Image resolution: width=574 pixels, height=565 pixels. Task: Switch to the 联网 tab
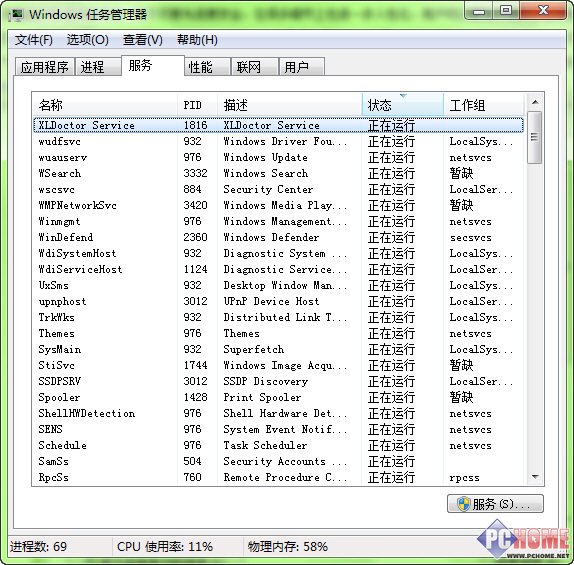pos(254,67)
